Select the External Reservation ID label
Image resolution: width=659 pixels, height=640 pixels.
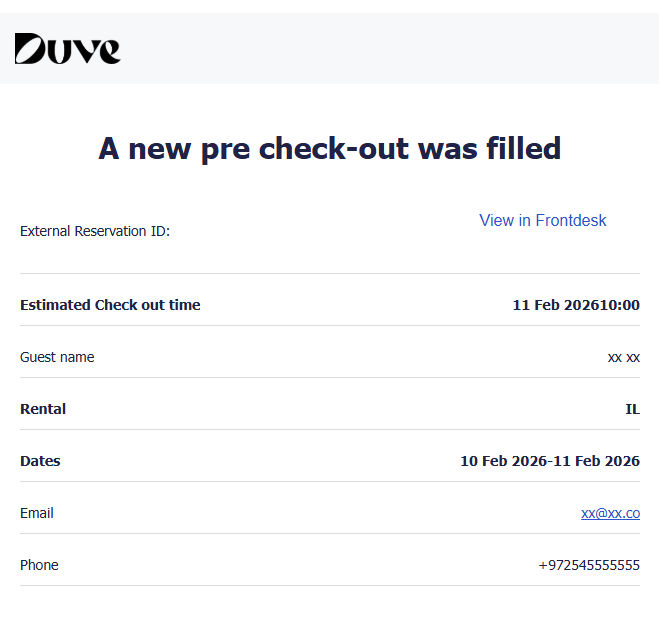pos(95,231)
